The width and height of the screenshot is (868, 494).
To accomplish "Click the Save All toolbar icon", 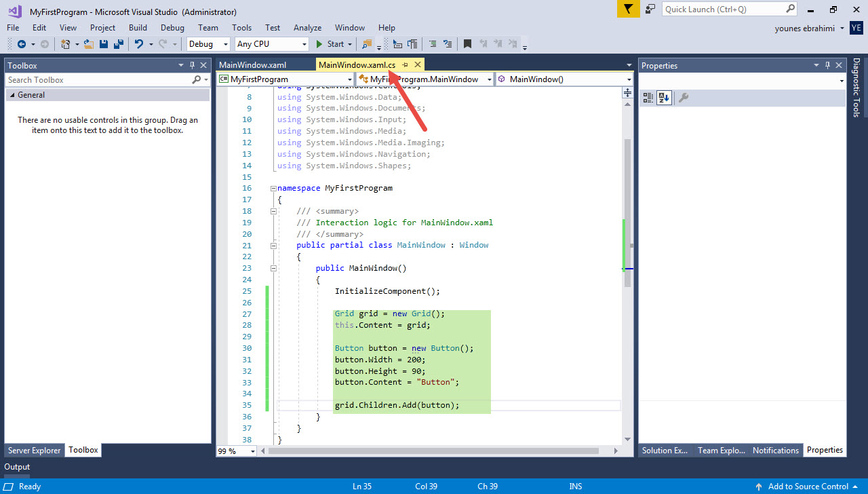I will click(117, 43).
